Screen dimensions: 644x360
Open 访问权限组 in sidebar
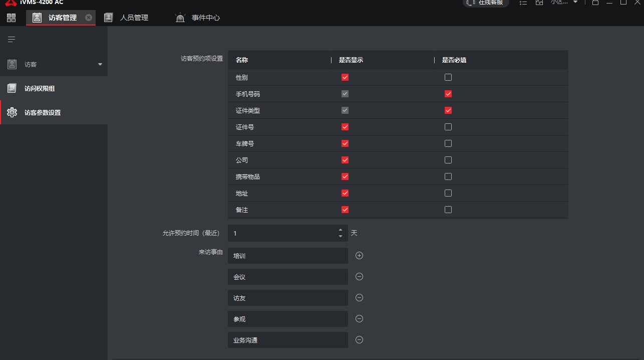(x=54, y=88)
